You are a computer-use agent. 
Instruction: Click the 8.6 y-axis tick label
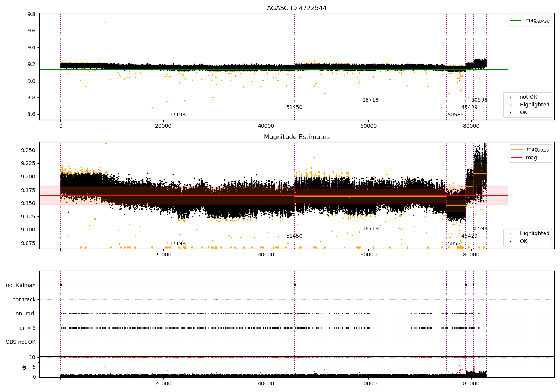[32, 115]
